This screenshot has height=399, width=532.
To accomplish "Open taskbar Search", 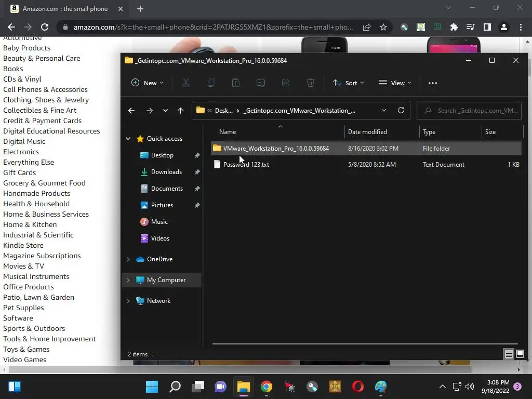I will [175, 387].
